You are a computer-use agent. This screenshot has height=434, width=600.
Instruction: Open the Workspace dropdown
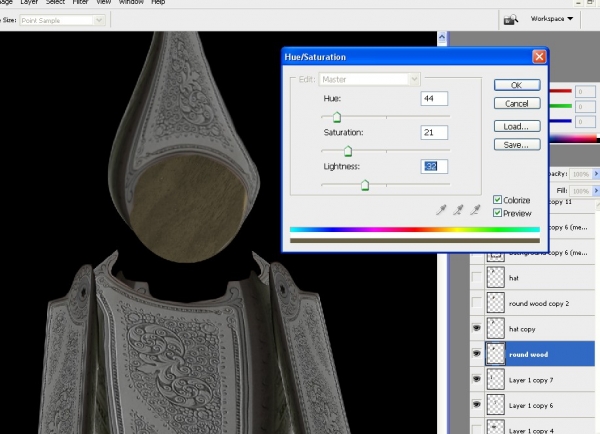(x=552, y=19)
